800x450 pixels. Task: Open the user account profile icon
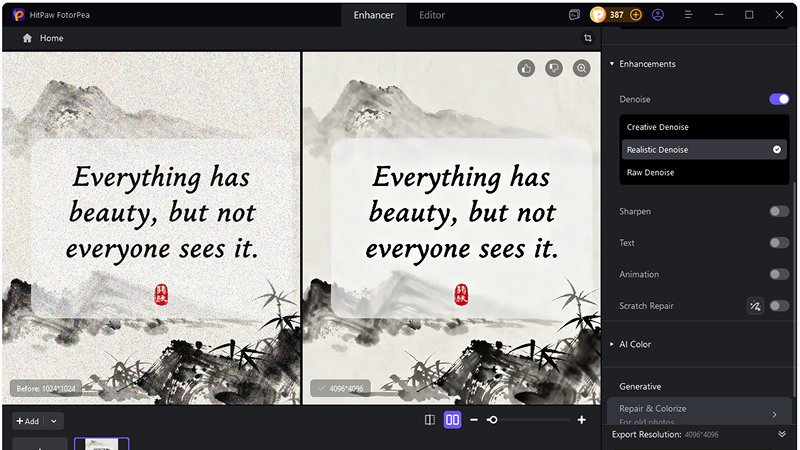pyautogui.click(x=658, y=15)
